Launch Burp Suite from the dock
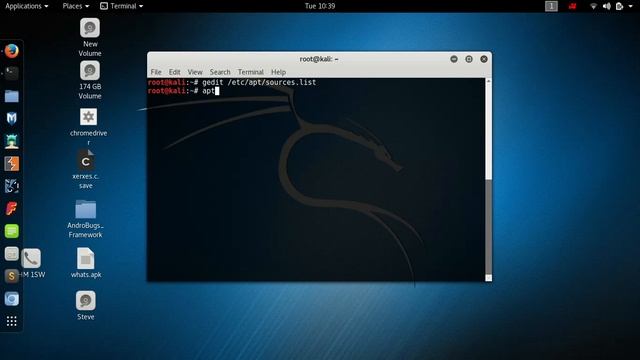The width and height of the screenshot is (640, 360). [x=11, y=164]
